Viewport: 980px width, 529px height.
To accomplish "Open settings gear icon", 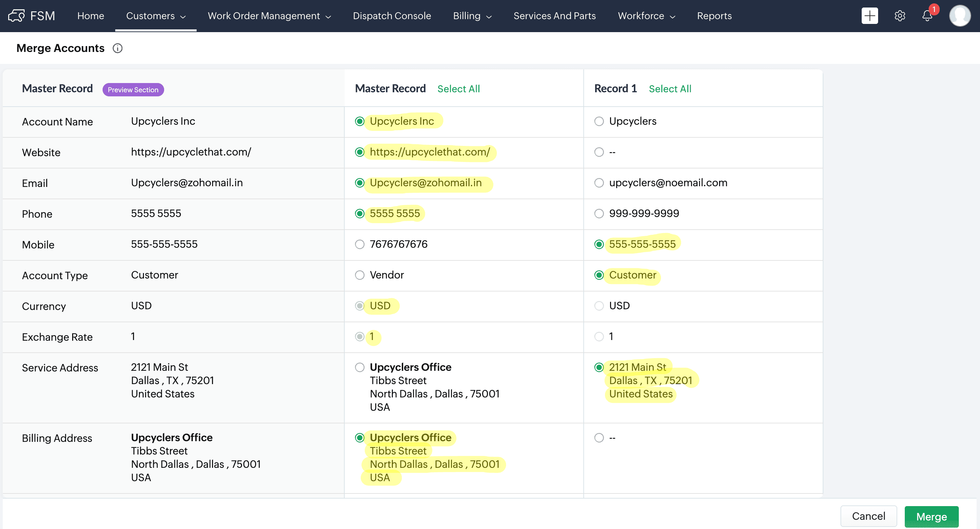I will pyautogui.click(x=899, y=16).
